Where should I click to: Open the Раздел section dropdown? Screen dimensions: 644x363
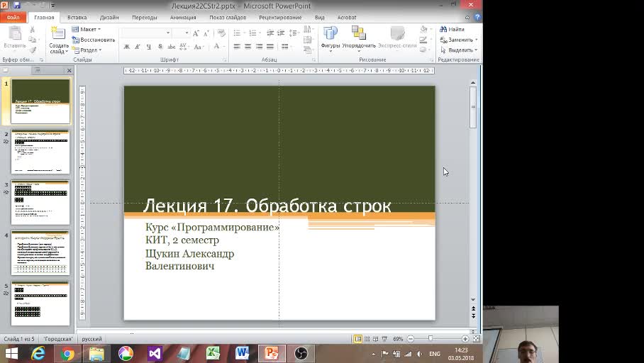click(x=87, y=50)
